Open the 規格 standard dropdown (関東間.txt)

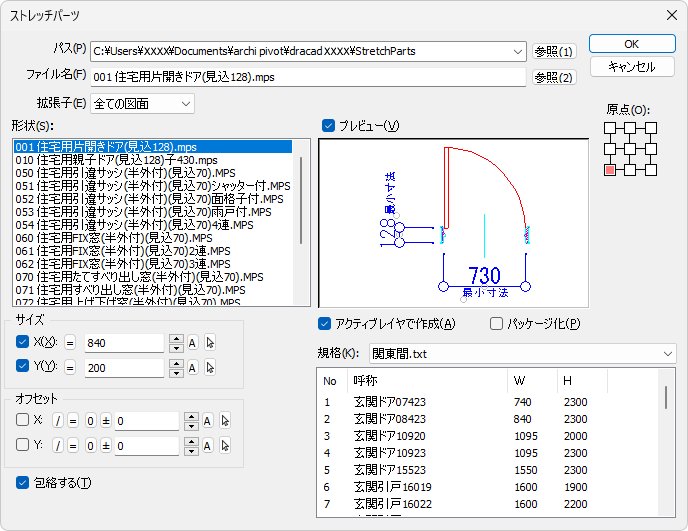(667, 354)
